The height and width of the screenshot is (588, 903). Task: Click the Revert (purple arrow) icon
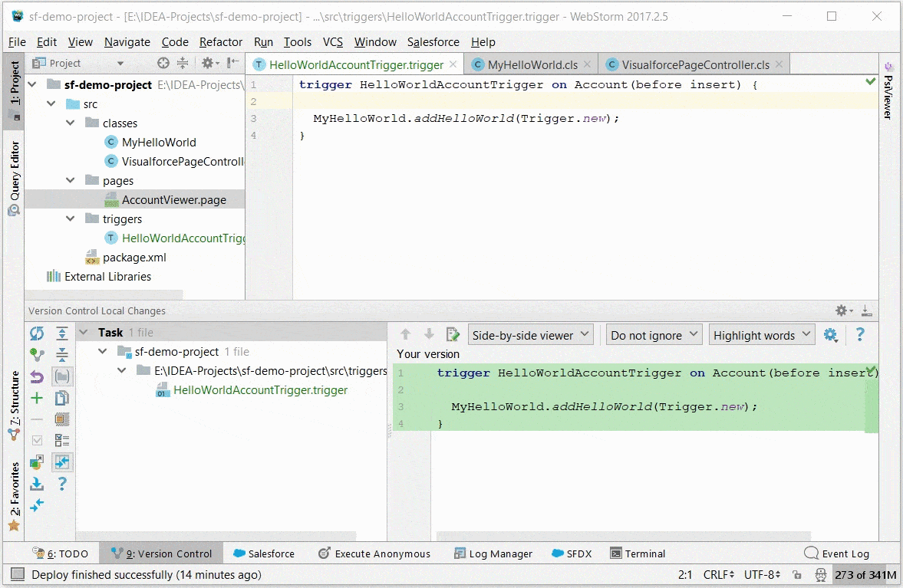click(37, 377)
